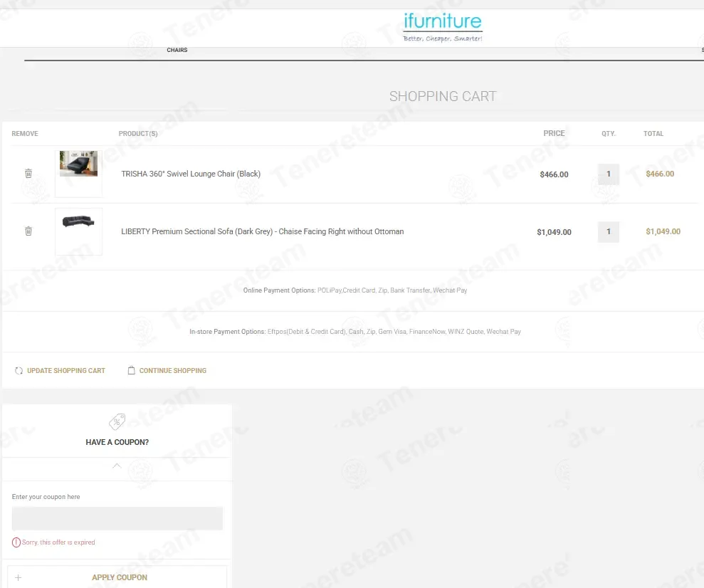Click the QTY. column header
The image size is (704, 588).
[609, 134]
